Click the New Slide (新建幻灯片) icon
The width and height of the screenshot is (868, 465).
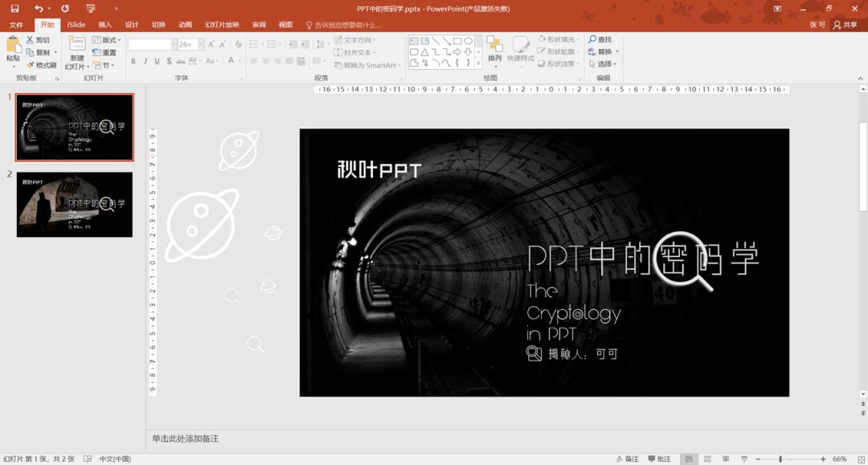point(76,44)
